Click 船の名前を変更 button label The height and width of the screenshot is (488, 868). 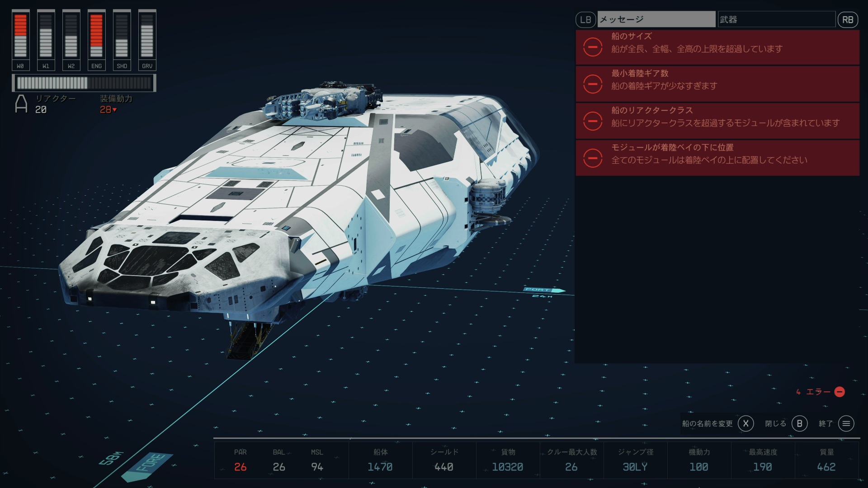(x=707, y=423)
